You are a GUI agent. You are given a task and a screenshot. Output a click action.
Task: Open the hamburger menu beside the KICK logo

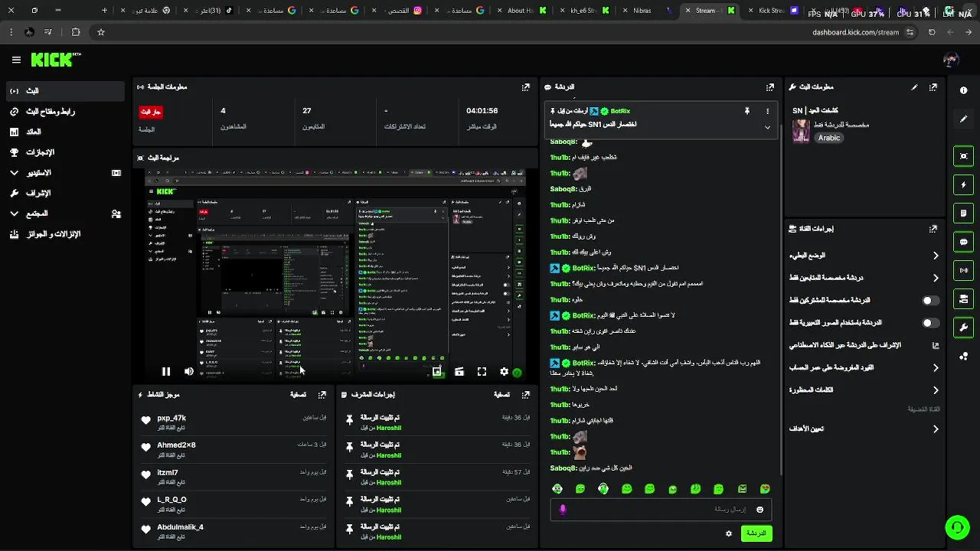16,60
